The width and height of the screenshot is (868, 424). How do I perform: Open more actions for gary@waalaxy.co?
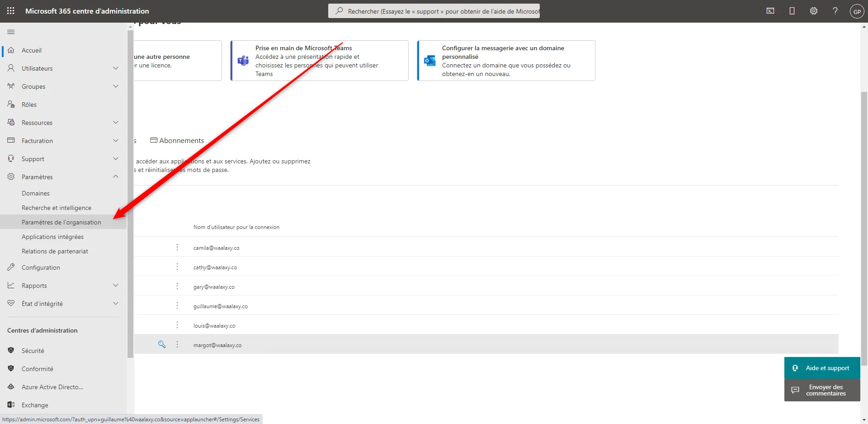point(177,286)
